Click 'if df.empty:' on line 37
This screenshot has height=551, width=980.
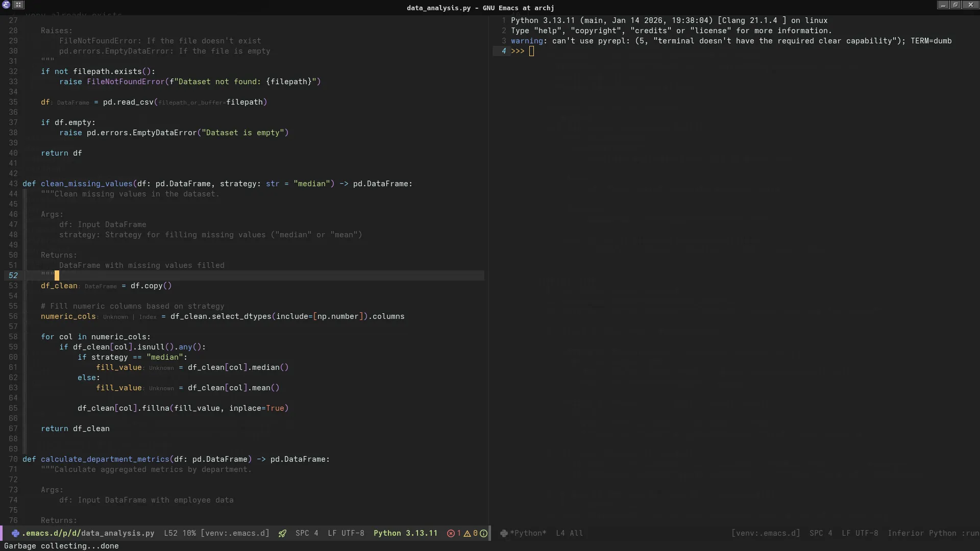(68, 122)
